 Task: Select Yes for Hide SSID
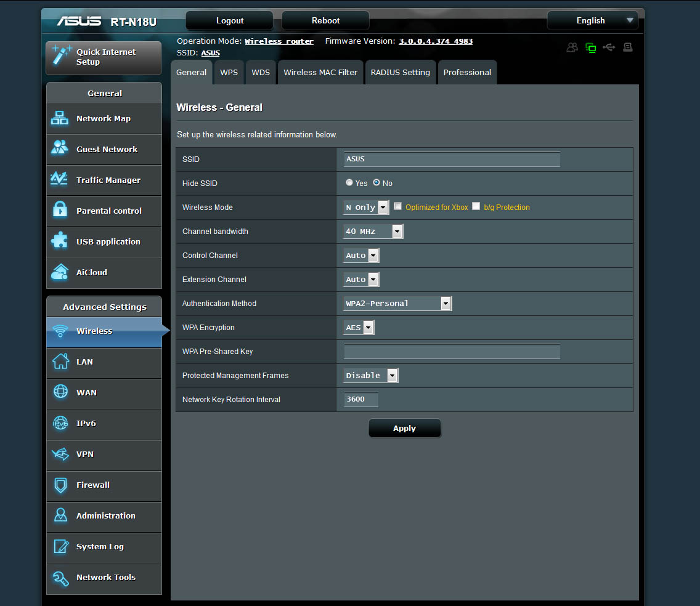click(349, 182)
